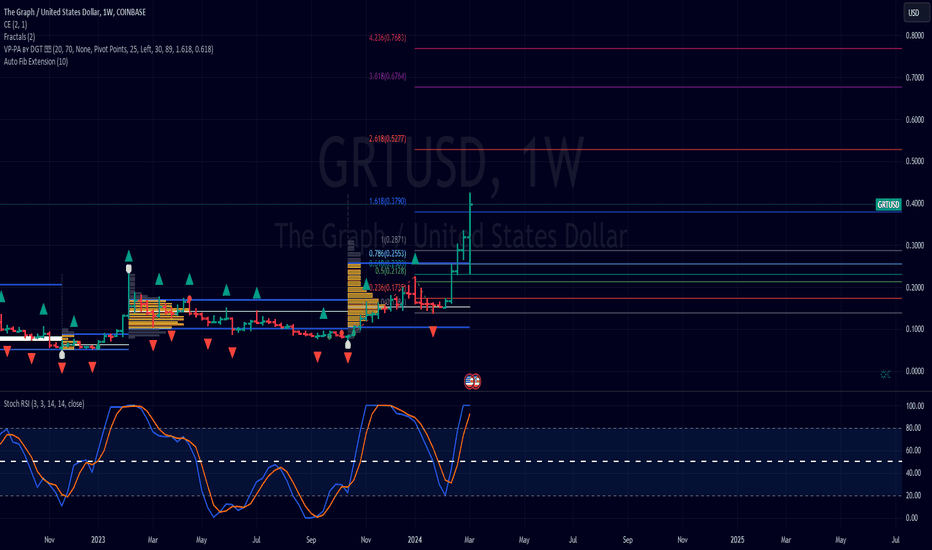Click the 0.7000 price axis label
The width and height of the screenshot is (932, 550).
915,78
